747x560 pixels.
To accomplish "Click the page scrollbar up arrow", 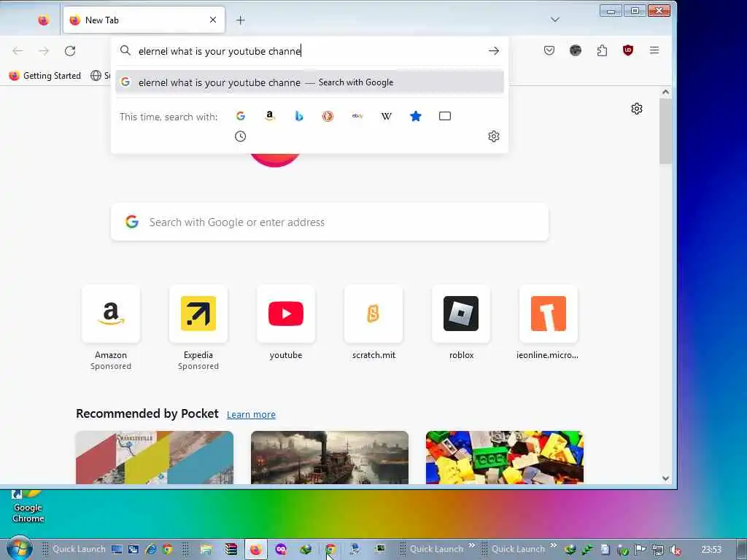I will pyautogui.click(x=665, y=93).
